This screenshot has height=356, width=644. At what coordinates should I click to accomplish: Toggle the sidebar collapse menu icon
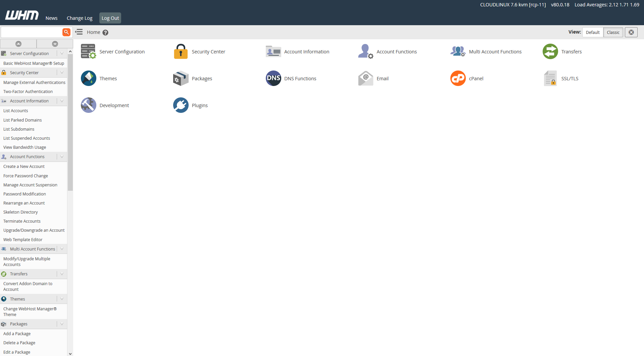pos(79,32)
